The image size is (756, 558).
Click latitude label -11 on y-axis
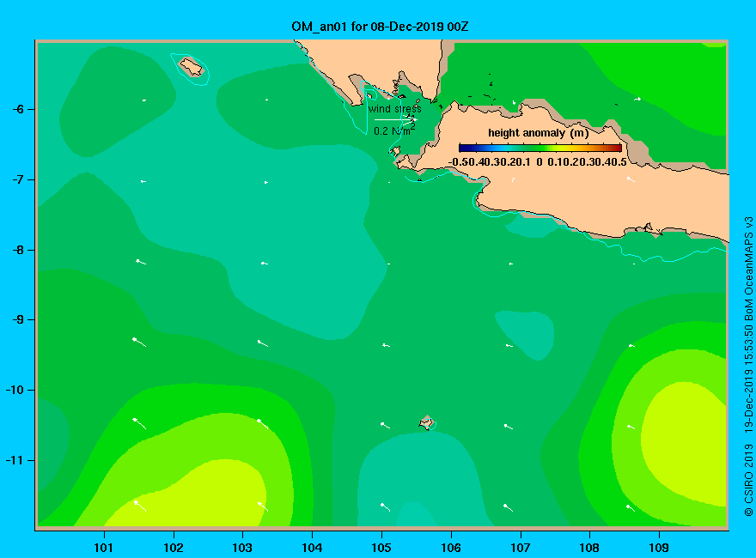[15, 460]
